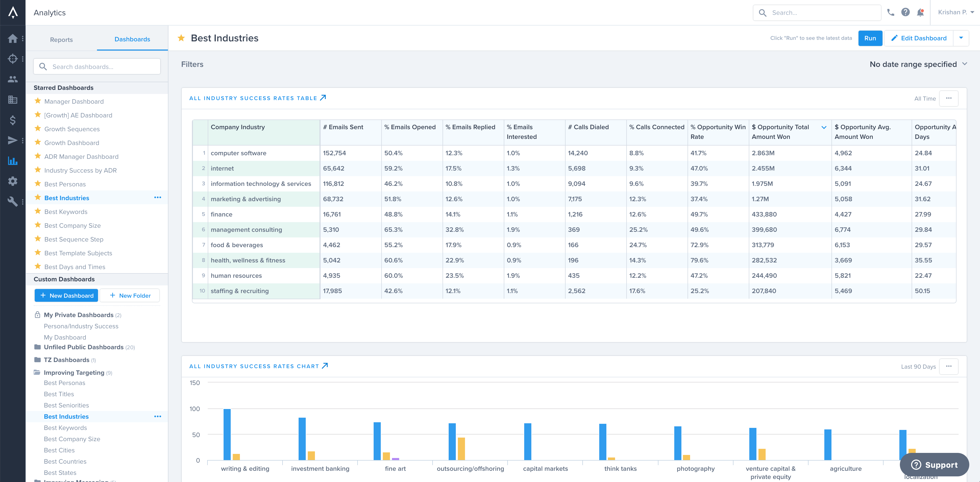Open the Opportunities dollar sign icon

[13, 120]
